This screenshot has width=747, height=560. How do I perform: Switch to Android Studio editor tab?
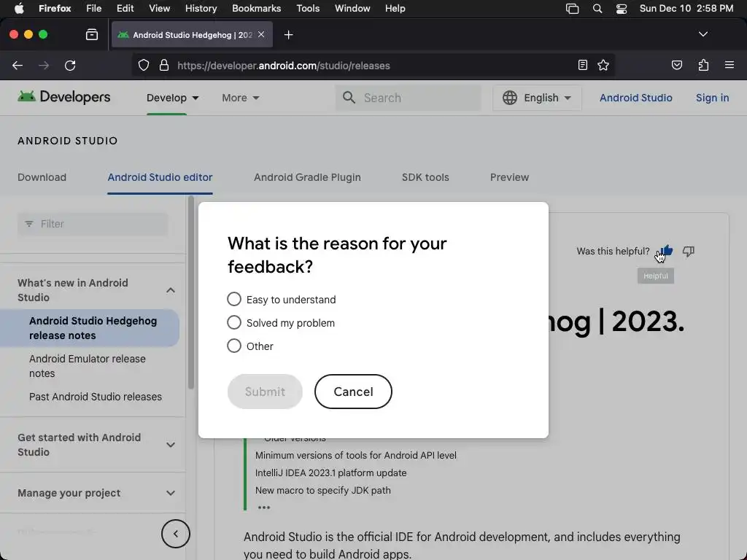[x=160, y=177]
